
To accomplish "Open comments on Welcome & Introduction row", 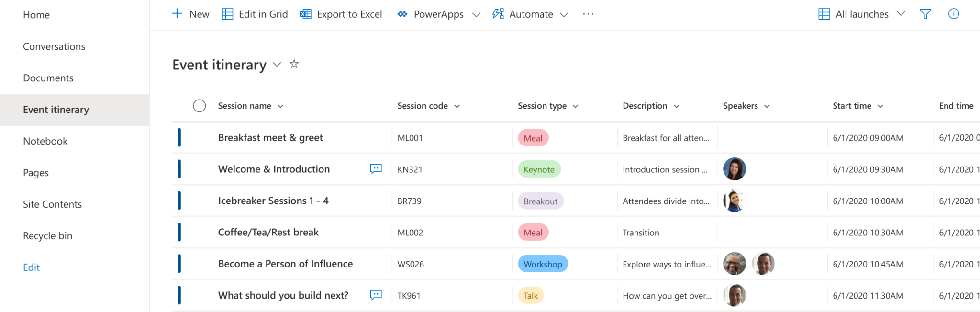I will coord(376,169).
